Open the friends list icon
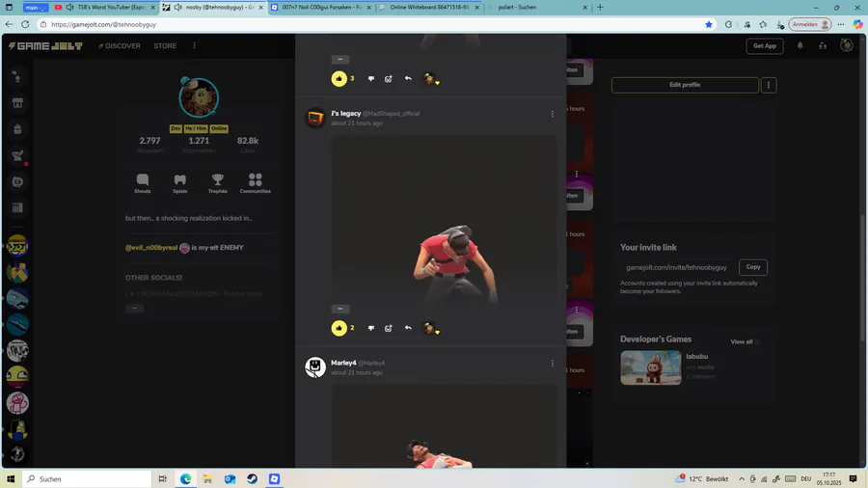Viewport: 868px width, 488px height. (x=823, y=46)
